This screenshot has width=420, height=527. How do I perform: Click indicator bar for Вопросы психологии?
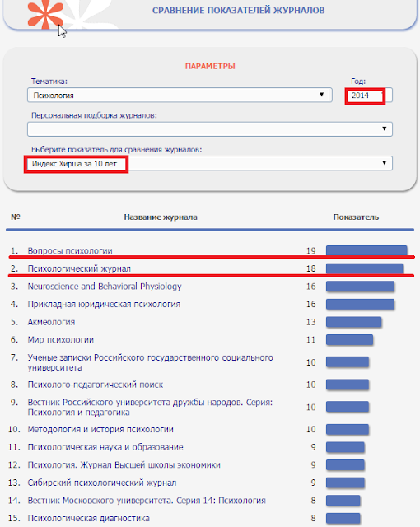(x=366, y=250)
